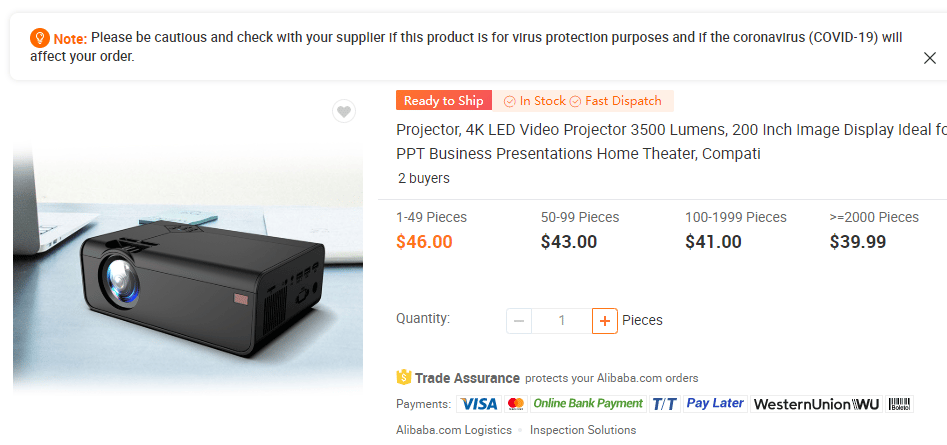Screen dimensions: 947x445
Task: Click the Boleto barcode payment icon
Action: pos(900,404)
